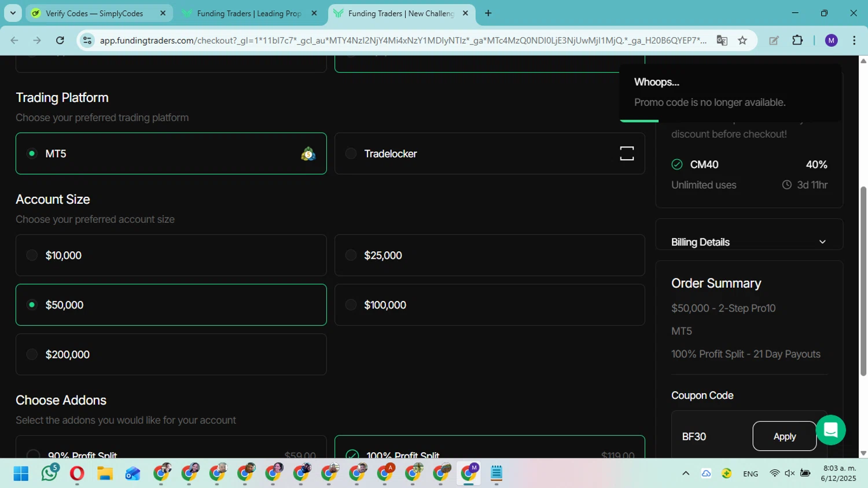Go back to the previous page
Image resolution: width=868 pixels, height=488 pixels.
tap(14, 41)
